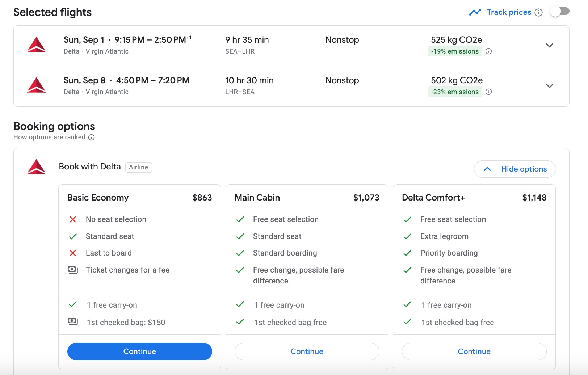The image size is (588, 375).
Task: Continue with Main Cabin fare
Action: [x=307, y=351]
